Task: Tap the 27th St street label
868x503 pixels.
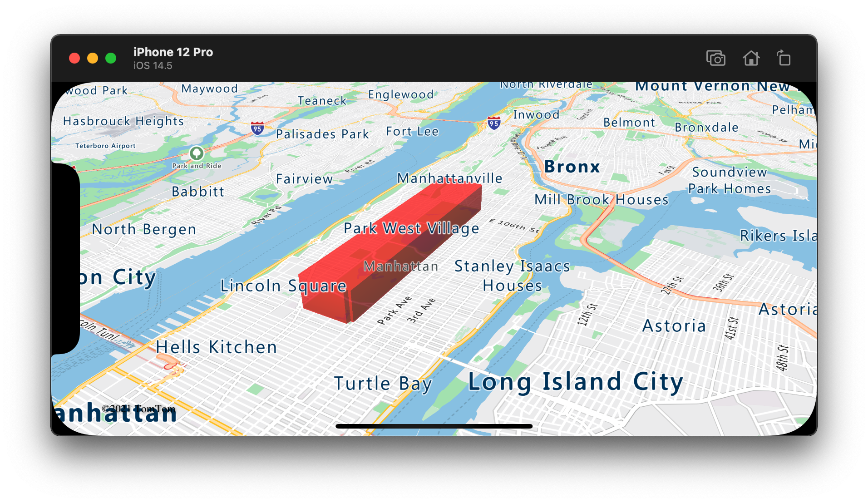Action: click(672, 285)
